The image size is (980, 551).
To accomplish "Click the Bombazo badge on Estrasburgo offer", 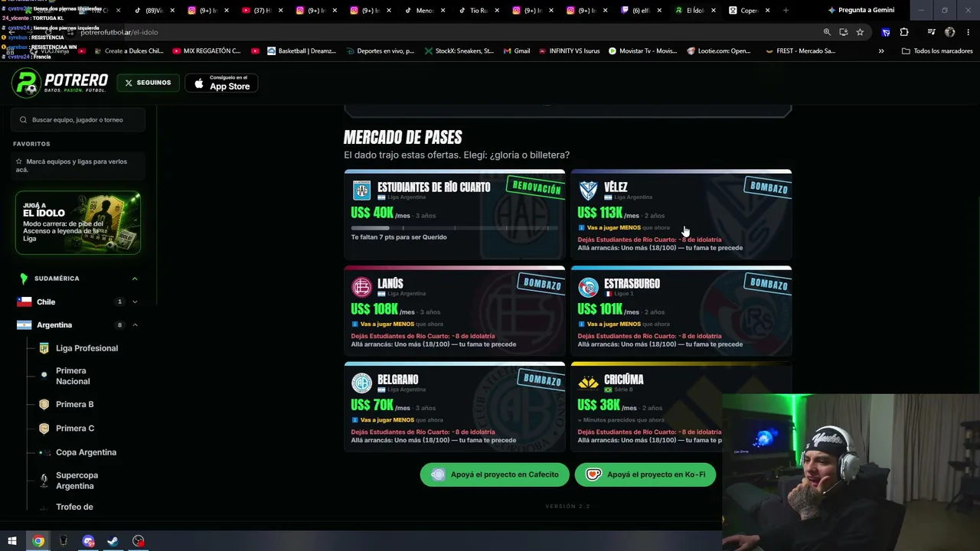I will [768, 284].
